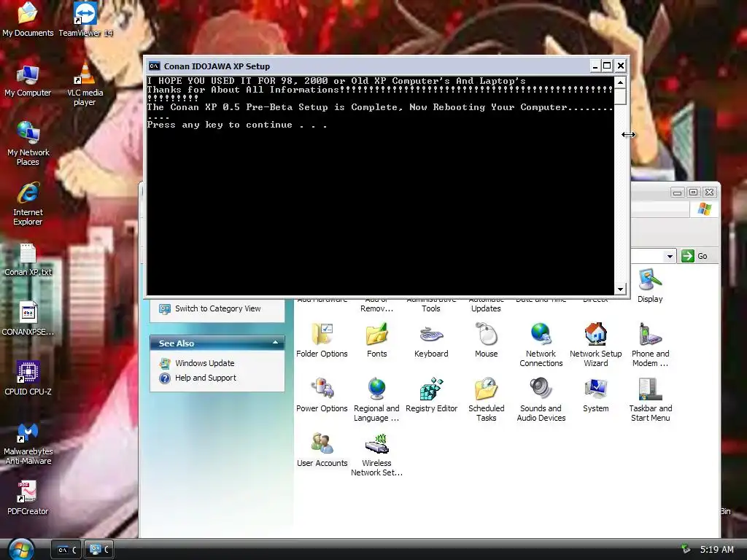The width and height of the screenshot is (747, 560).
Task: Open Sounds and Audio Devices icon
Action: point(541,400)
